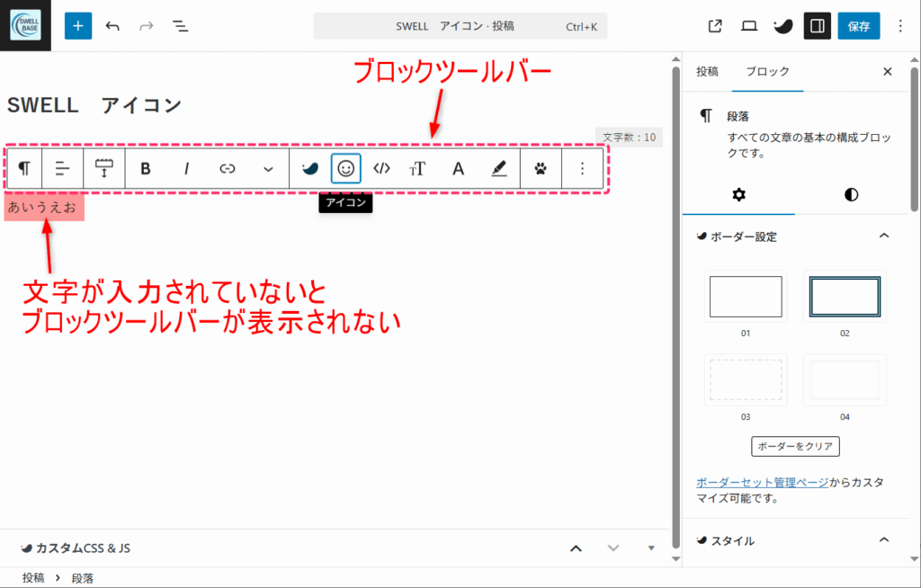The height and width of the screenshot is (588, 921).
Task: Click 投稿 in the breadcrumb
Action: tap(33, 578)
